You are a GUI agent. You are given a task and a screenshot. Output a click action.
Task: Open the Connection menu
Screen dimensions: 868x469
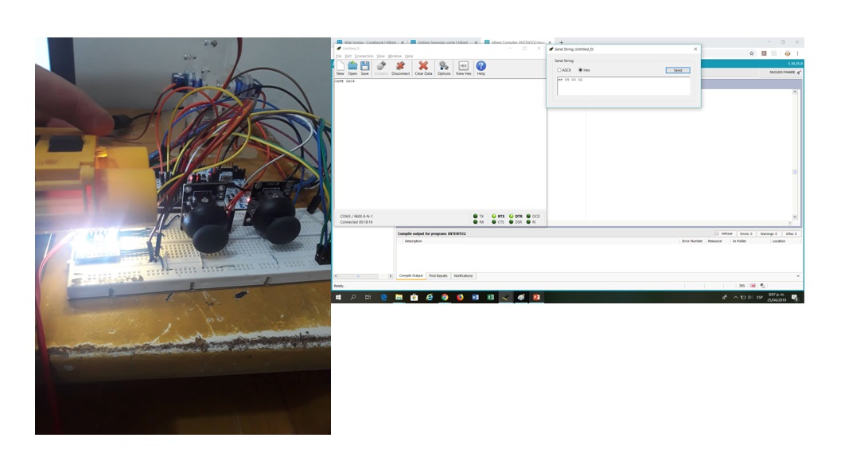coord(364,56)
